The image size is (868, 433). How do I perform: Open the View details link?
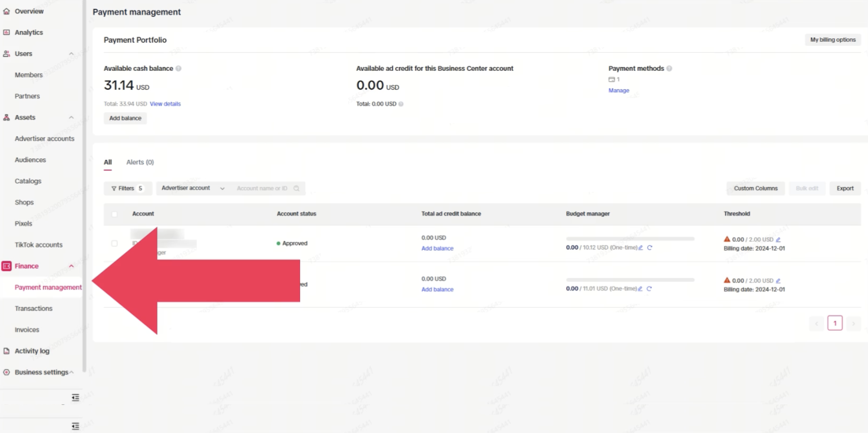click(165, 104)
